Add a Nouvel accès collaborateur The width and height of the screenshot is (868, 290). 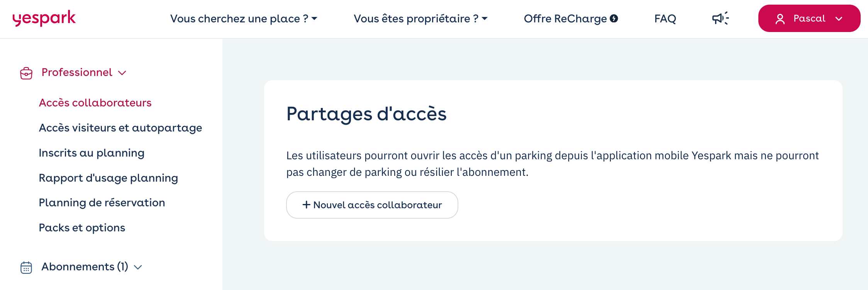(372, 205)
